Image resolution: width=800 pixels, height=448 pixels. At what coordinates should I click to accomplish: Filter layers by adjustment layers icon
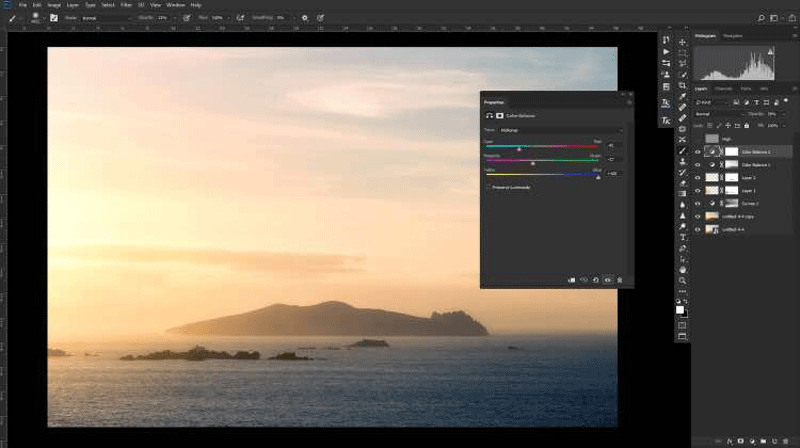pyautogui.click(x=746, y=103)
